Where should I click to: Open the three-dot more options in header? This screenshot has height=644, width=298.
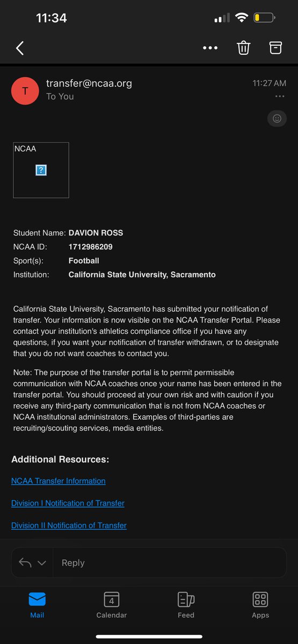(210, 48)
